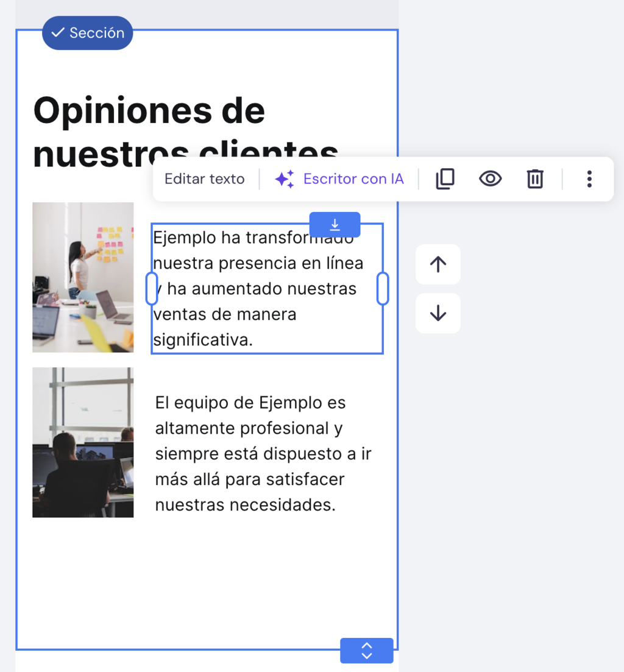Image resolution: width=624 pixels, height=672 pixels.
Task: Click the checkmark in the Sección badge
Action: pyautogui.click(x=58, y=33)
